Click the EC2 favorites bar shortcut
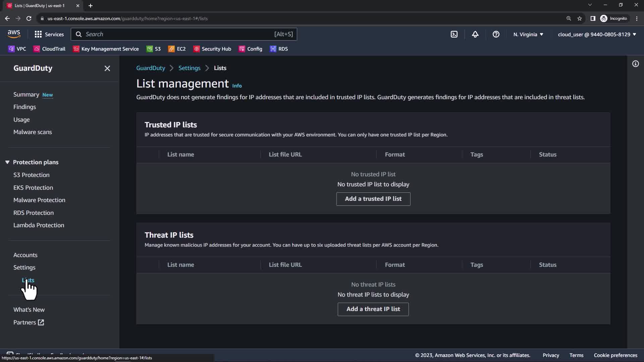Screen dimensions: 644x362 point(177,49)
